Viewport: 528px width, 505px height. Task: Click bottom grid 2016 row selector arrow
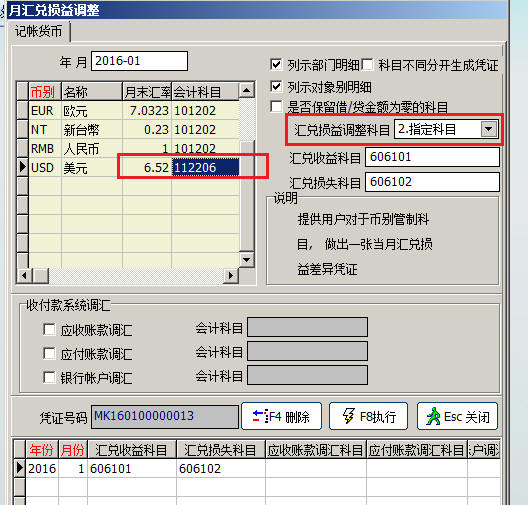click(20, 468)
